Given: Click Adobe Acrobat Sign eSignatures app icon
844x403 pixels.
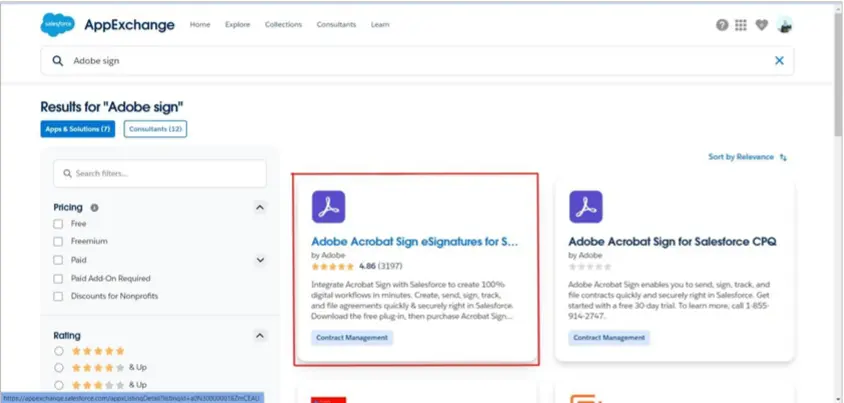Looking at the screenshot, I should pyautogui.click(x=328, y=207).
